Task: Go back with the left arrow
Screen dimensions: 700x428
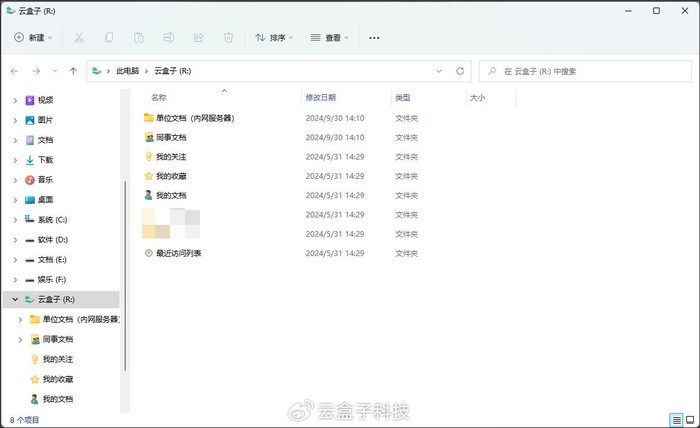Action: (14, 71)
